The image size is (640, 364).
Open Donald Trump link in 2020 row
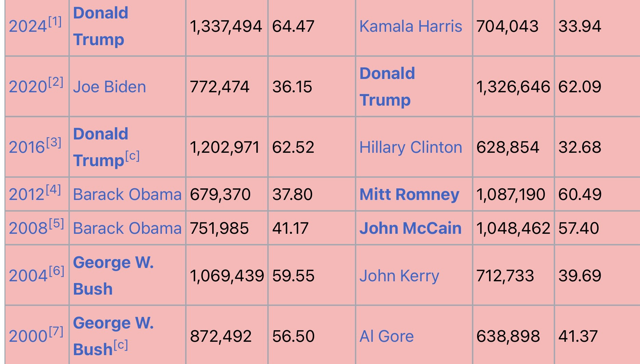point(387,87)
